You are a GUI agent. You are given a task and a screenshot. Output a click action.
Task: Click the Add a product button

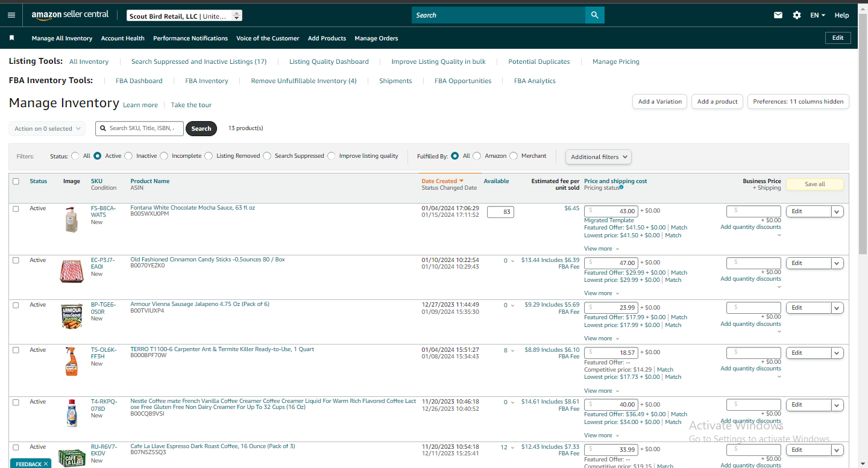pos(717,102)
